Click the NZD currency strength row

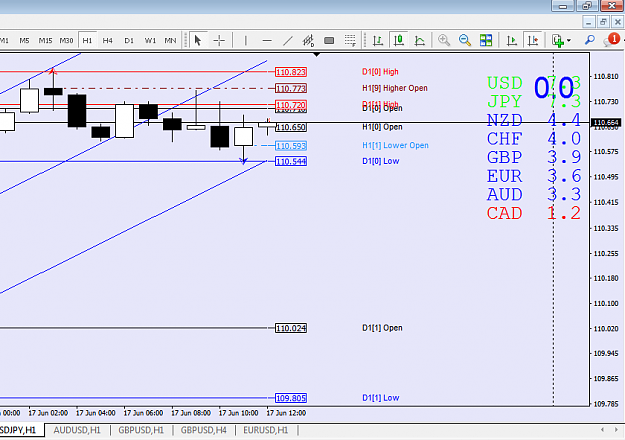[x=534, y=120]
